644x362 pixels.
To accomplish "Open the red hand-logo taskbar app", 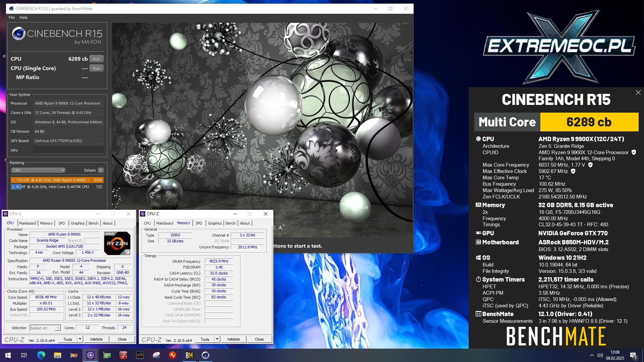I will [x=123, y=355].
